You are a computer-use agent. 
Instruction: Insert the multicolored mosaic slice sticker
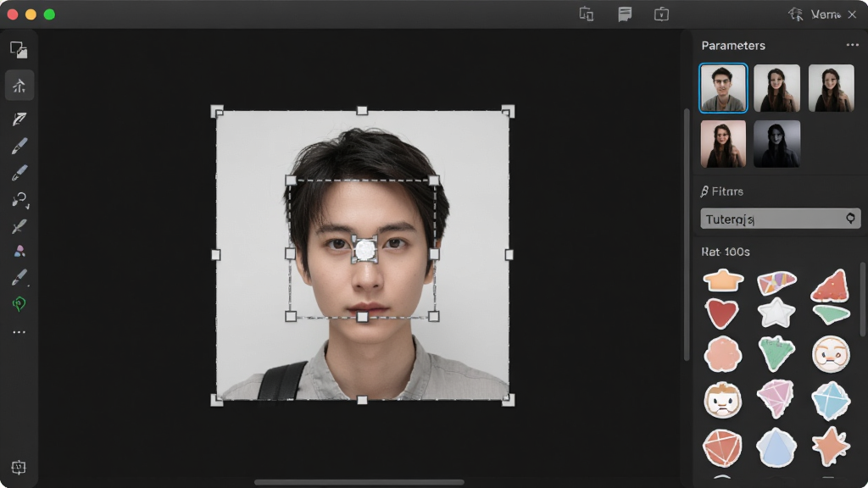776,282
